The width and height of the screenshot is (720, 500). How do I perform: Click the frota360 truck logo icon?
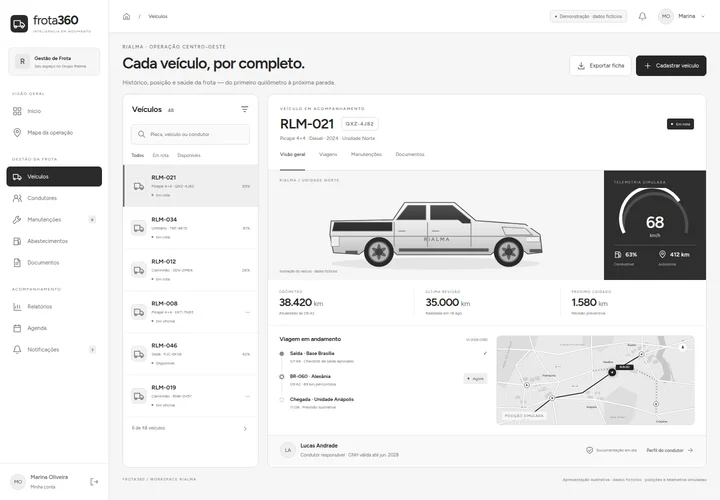(x=19, y=24)
